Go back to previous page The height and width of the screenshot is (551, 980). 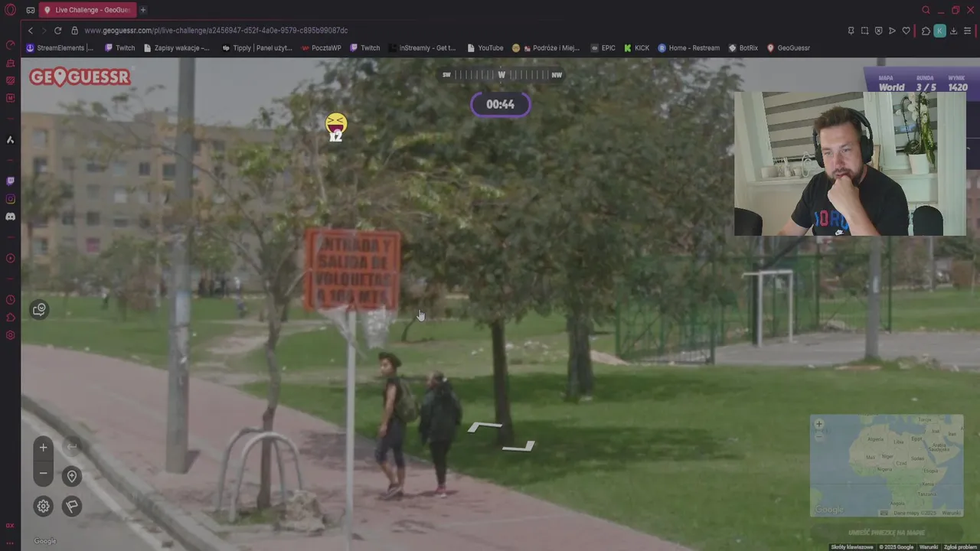point(31,31)
